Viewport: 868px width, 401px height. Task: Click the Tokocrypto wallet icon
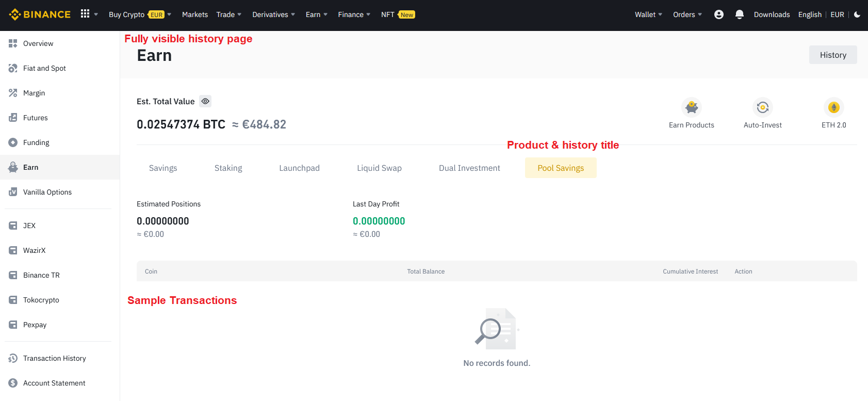coord(13,300)
